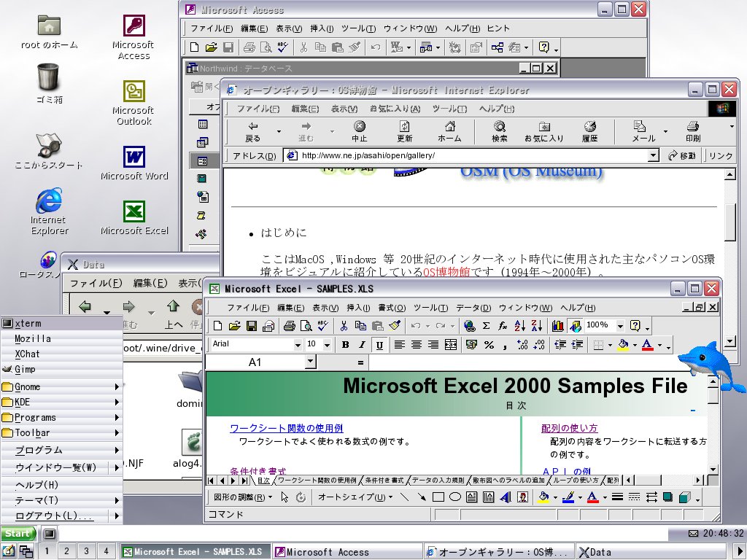Click the Relationships icon in Access toolbar

coord(498,47)
